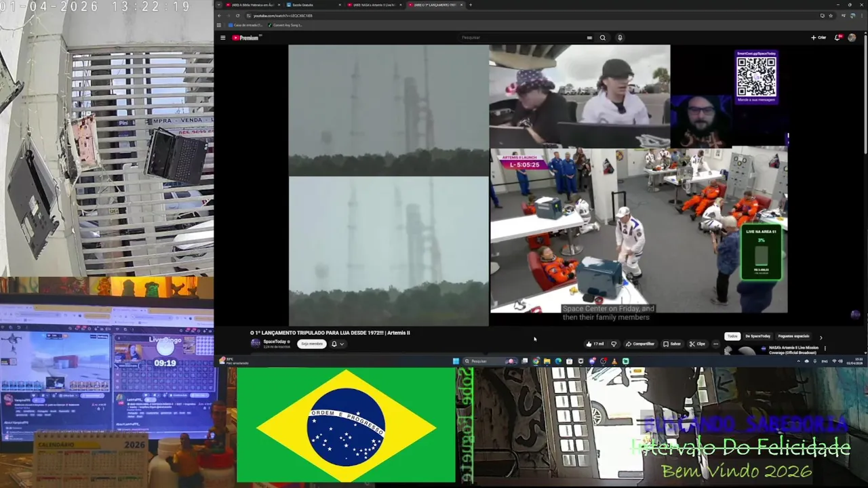Viewport: 868px width, 488px height.
Task: Show hidden system tray icons chevron
Action: pyautogui.click(x=798, y=361)
